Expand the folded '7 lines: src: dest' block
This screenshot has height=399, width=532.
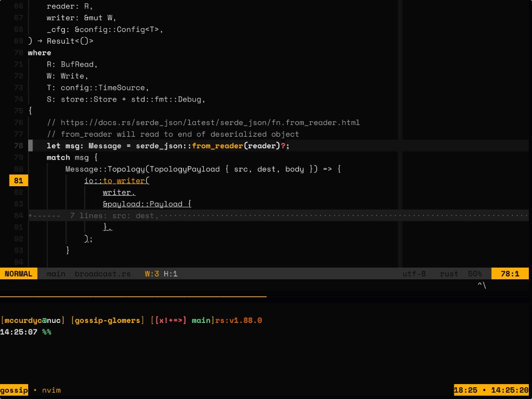[278, 215]
